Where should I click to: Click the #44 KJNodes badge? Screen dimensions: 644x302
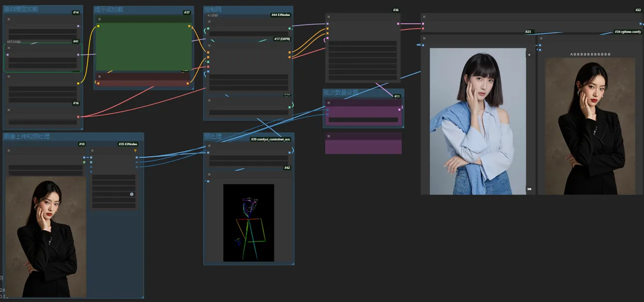tap(281, 15)
